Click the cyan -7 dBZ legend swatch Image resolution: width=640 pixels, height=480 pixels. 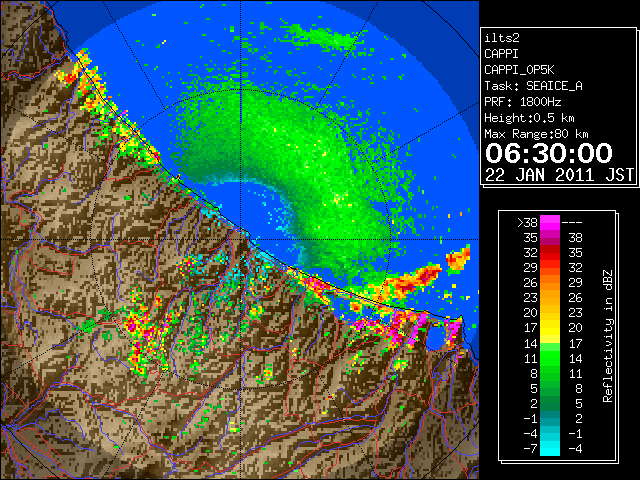550,448
